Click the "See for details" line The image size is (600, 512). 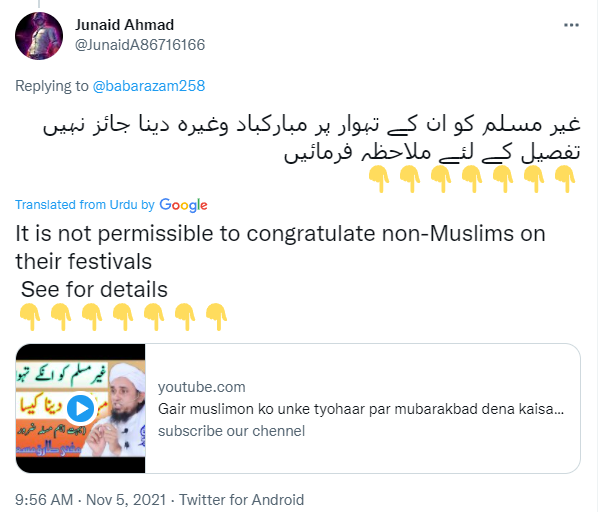(95, 289)
